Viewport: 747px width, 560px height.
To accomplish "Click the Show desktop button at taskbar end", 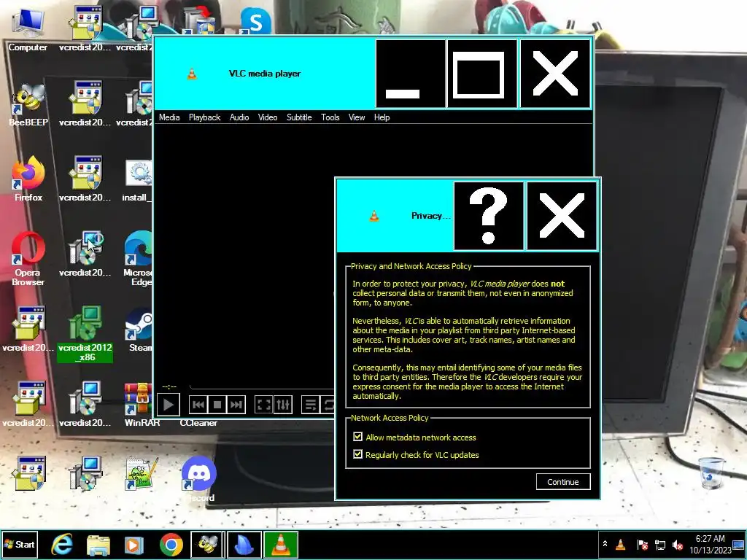I will pyautogui.click(x=739, y=544).
